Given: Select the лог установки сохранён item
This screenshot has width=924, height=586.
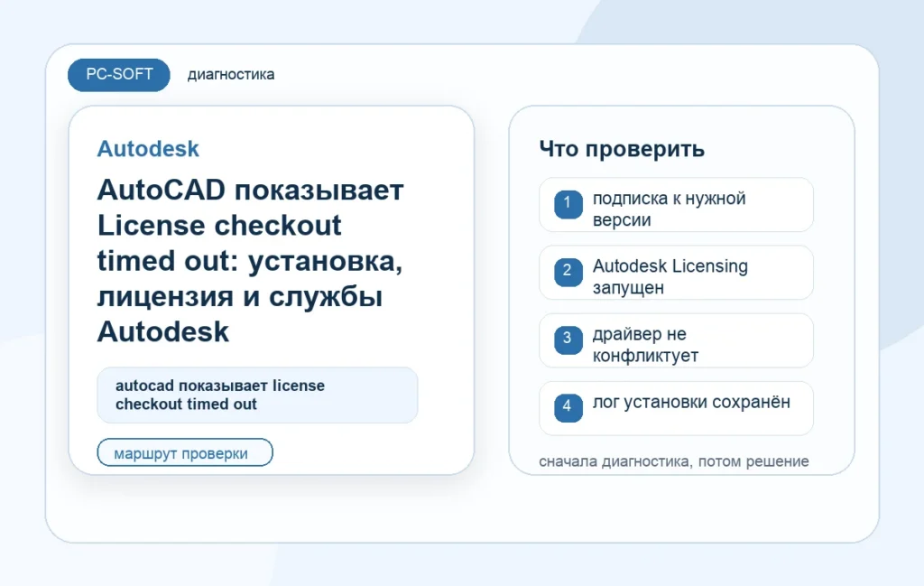Looking at the screenshot, I should 676,408.
